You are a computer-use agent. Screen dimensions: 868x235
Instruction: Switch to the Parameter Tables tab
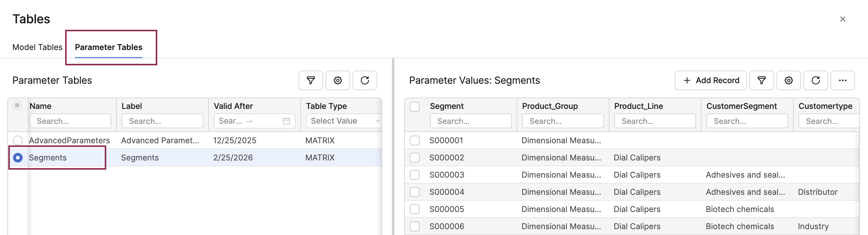(x=108, y=47)
